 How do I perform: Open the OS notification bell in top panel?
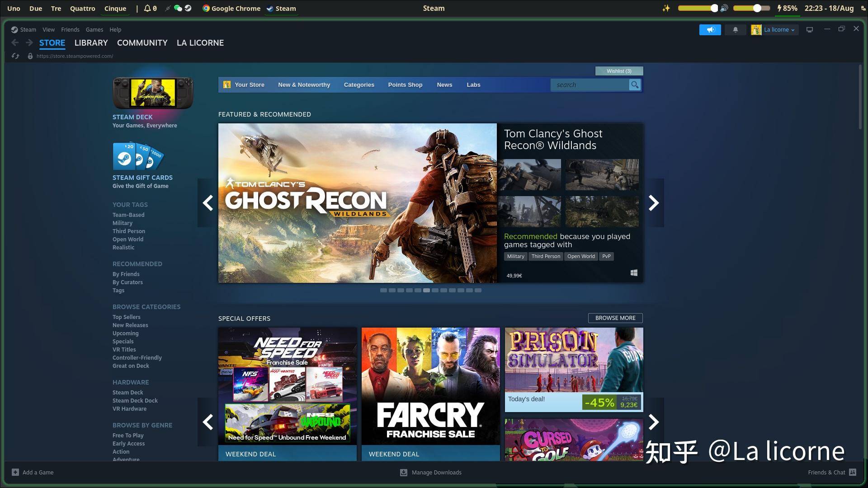(x=147, y=8)
